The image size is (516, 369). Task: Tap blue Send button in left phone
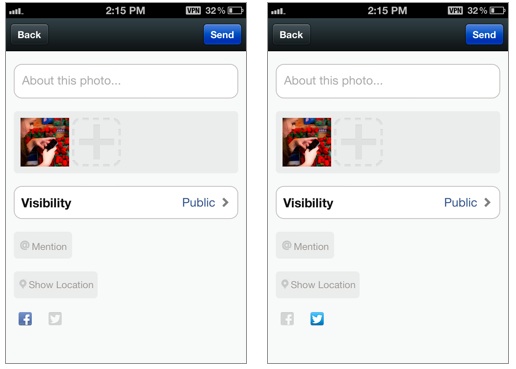222,34
